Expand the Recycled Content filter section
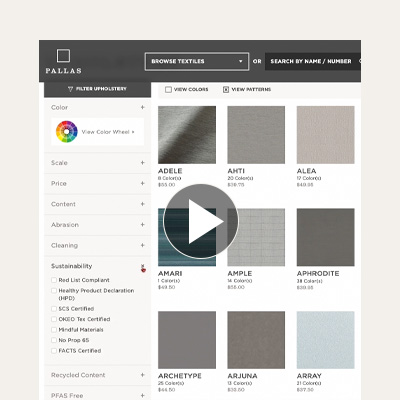The height and width of the screenshot is (400, 400). pos(142,375)
